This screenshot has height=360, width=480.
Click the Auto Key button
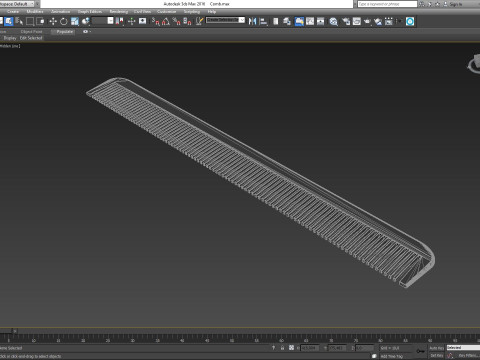click(x=436, y=348)
